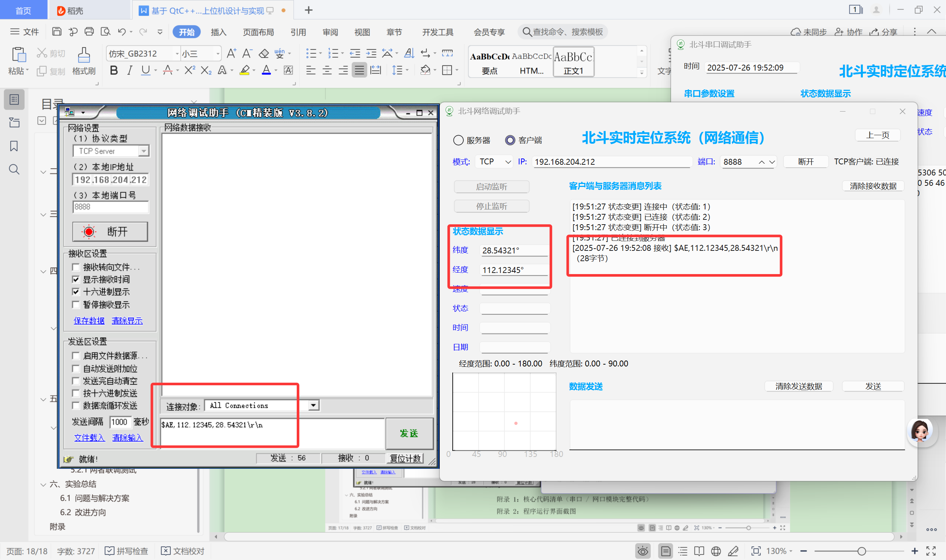Open the 插入 ribbon tab
This screenshot has height=560, width=946.
[x=218, y=32]
